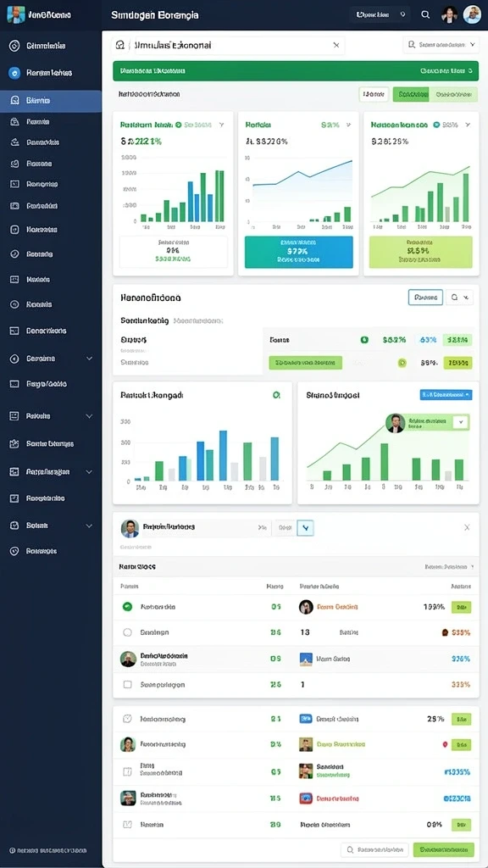Select the highlighted active item in the sidebar
Image resolution: width=488 pixels, height=868 pixels.
pos(51,101)
